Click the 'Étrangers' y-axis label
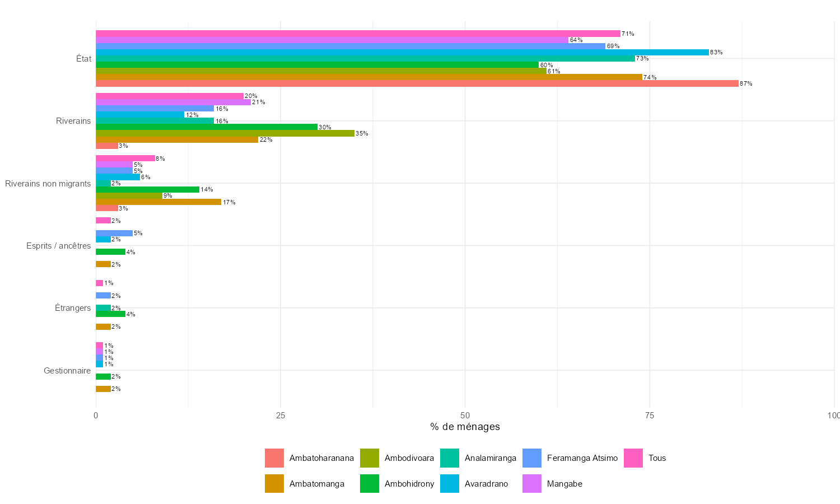 click(x=72, y=308)
